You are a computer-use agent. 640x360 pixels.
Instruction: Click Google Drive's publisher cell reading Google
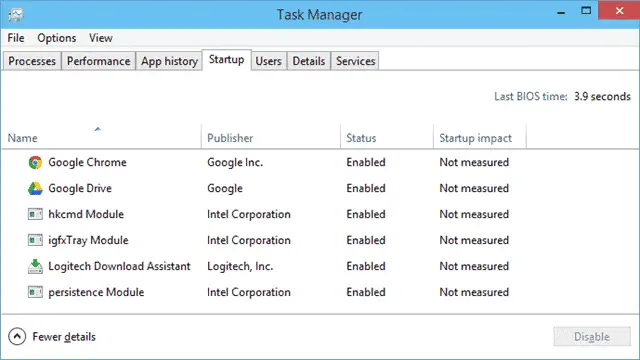[225, 189]
